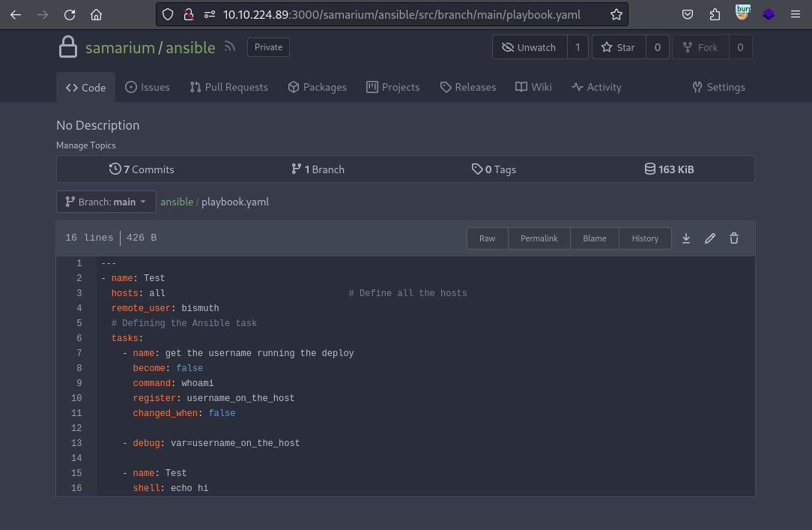Switch to the Activity tab
The image size is (812, 530).
[596, 87]
